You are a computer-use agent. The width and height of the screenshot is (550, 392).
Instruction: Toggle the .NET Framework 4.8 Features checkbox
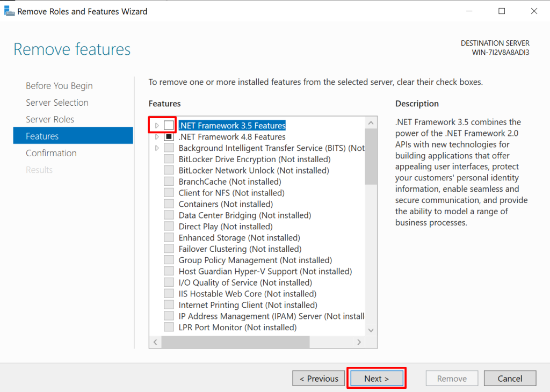[169, 137]
